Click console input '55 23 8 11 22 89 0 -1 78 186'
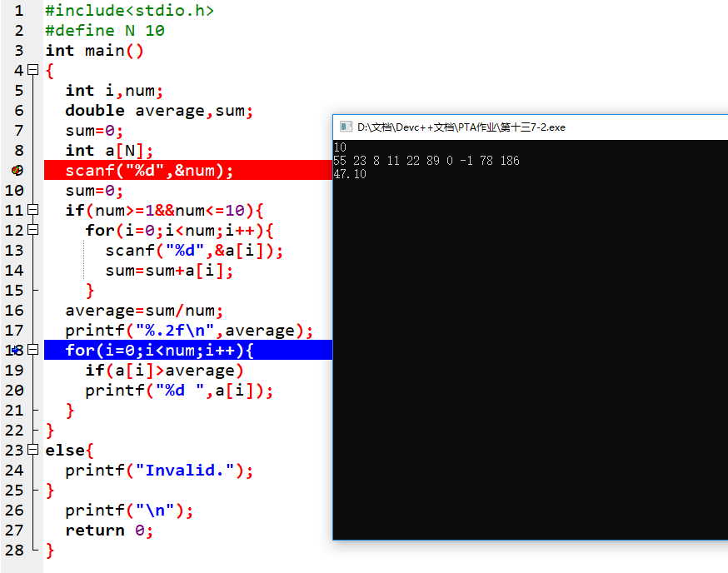The width and height of the screenshot is (728, 573). click(426, 161)
